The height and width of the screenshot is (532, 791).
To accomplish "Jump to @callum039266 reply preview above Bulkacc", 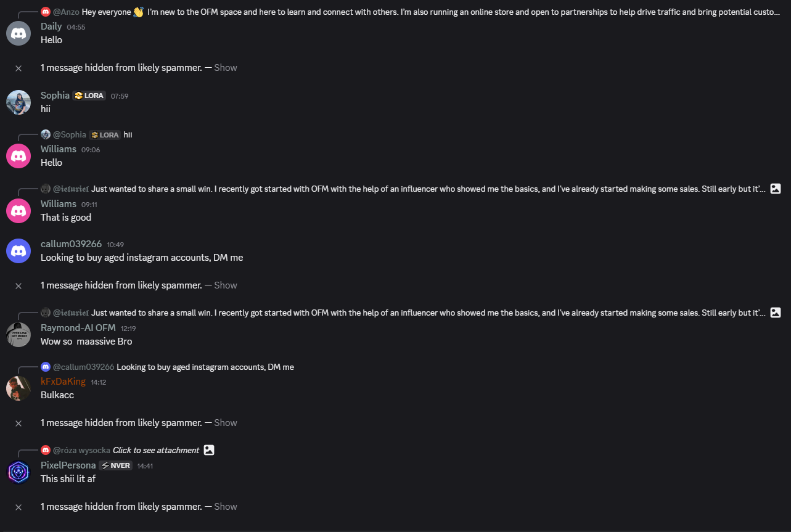I will (205, 367).
